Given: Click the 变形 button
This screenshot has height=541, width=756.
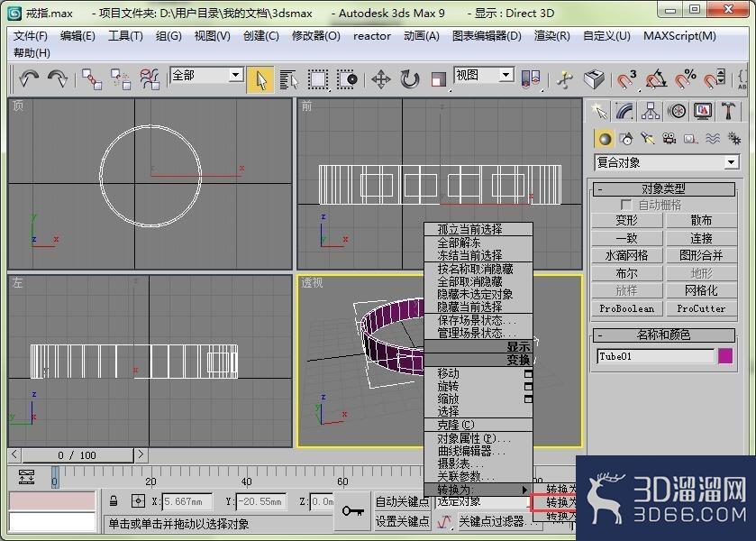Looking at the screenshot, I should tap(627, 221).
